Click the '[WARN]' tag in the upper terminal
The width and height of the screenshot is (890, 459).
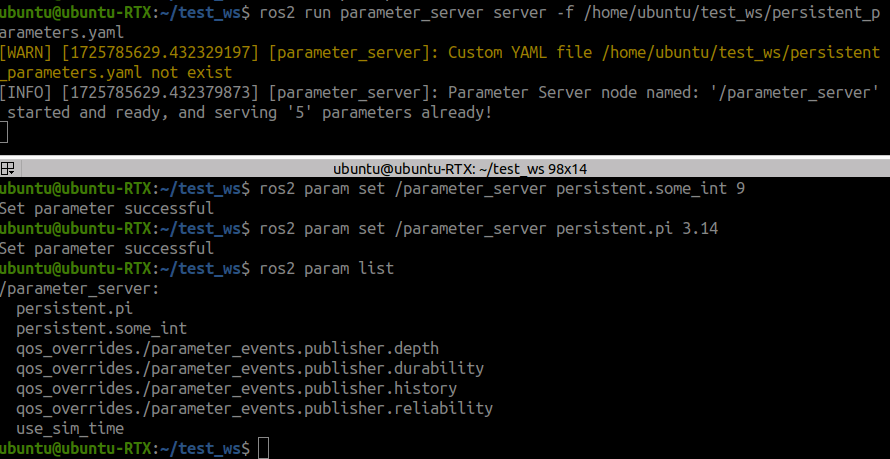coord(26,53)
